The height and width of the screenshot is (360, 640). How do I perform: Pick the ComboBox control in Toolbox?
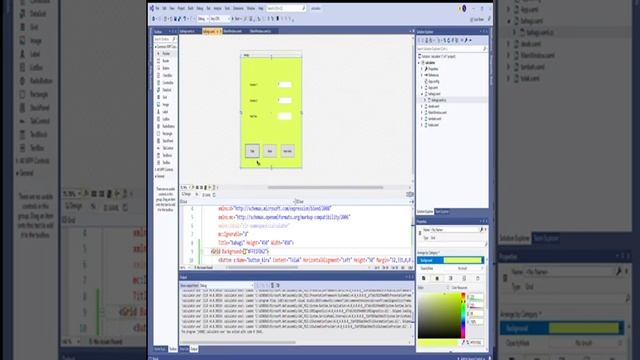pyautogui.click(x=166, y=83)
